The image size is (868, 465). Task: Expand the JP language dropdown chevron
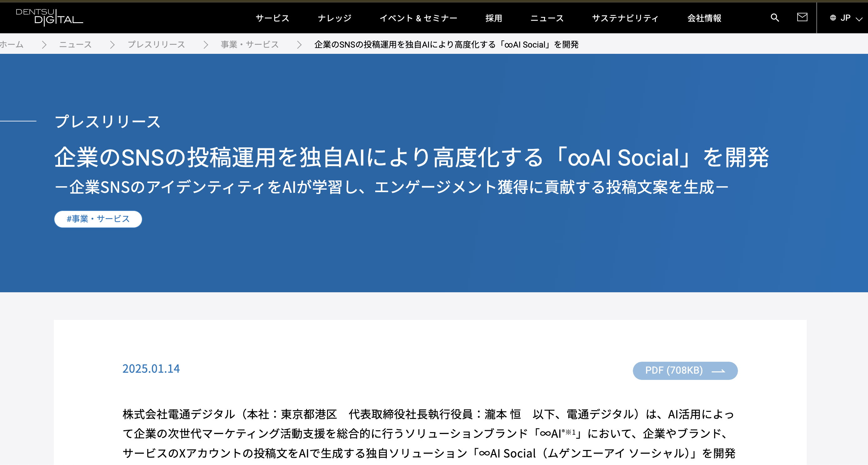coord(859,19)
